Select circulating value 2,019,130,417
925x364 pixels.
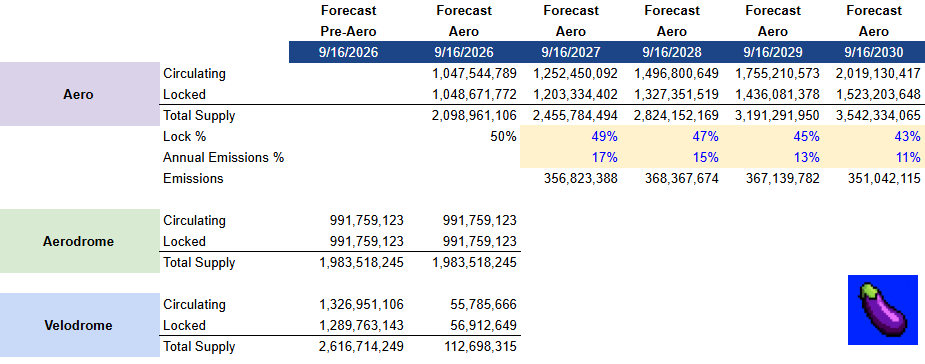click(878, 74)
